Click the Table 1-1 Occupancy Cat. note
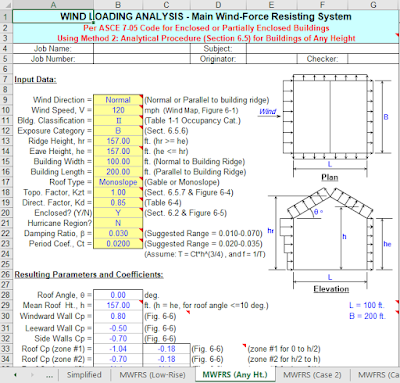 (x=192, y=121)
